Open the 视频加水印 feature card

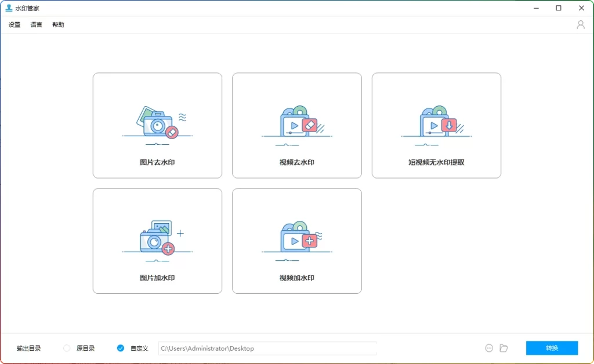[x=296, y=241]
